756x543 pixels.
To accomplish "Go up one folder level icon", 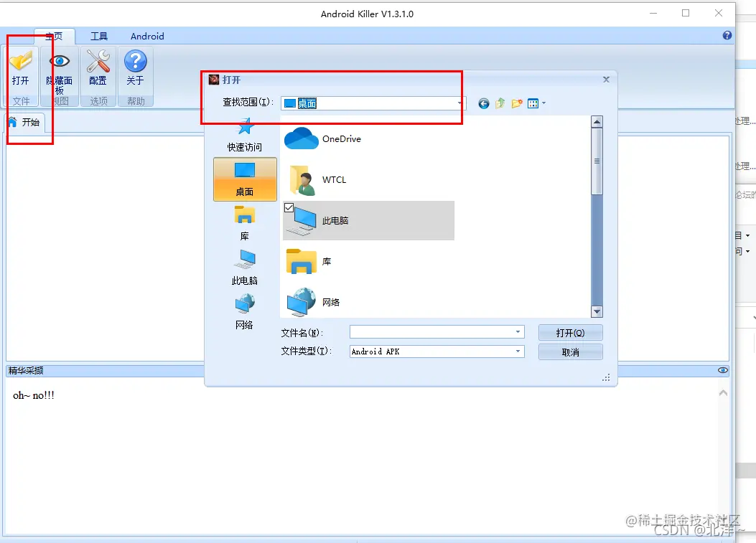I will [500, 103].
